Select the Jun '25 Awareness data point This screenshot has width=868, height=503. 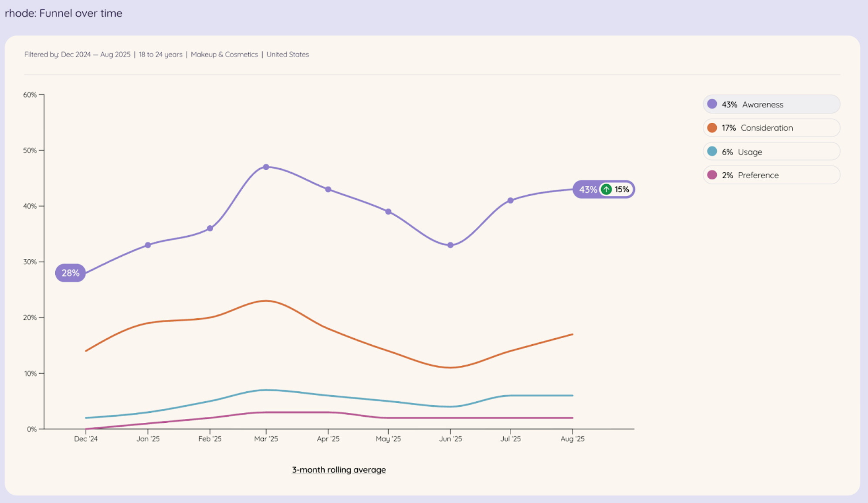click(x=451, y=245)
